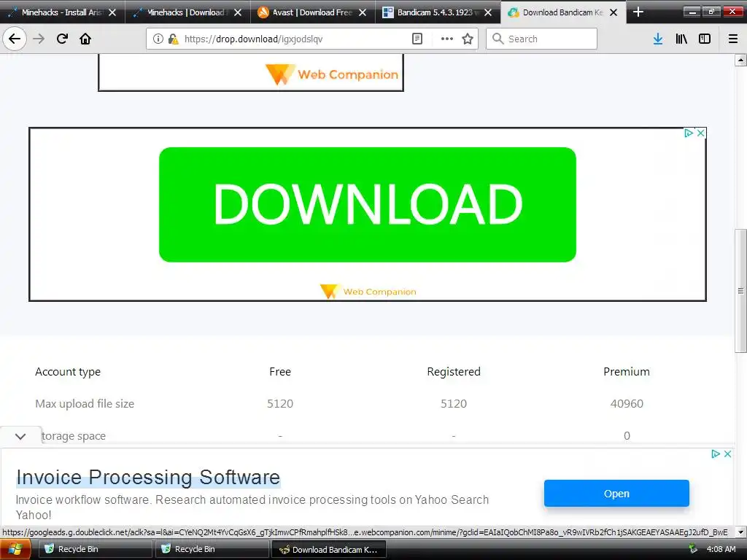Click the '5120' value under Free
The image size is (747, 560).
[280, 403]
